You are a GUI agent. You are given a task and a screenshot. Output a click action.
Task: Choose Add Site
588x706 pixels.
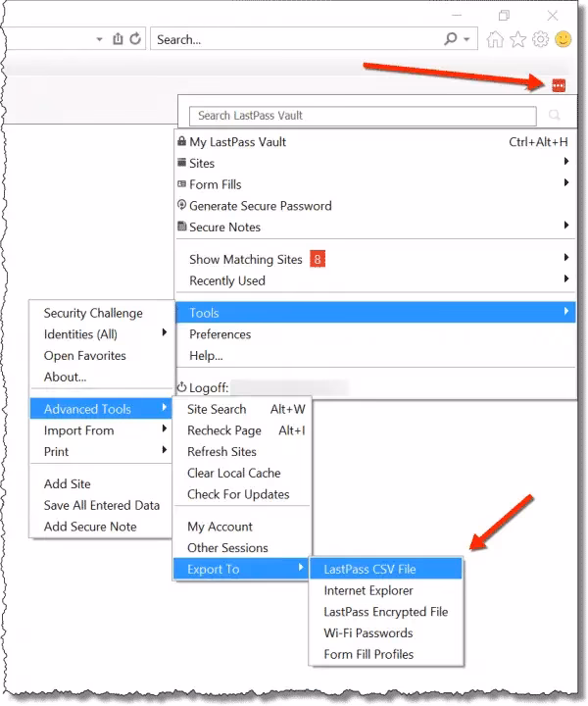(101, 483)
